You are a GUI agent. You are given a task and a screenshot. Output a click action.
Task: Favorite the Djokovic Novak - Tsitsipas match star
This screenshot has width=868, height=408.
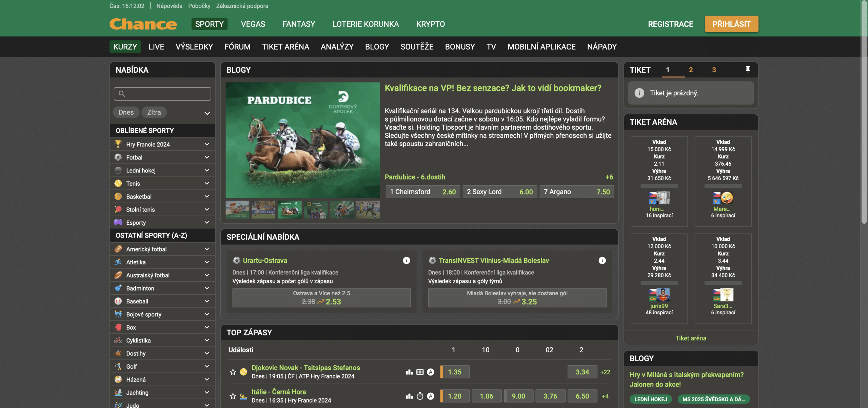click(233, 372)
